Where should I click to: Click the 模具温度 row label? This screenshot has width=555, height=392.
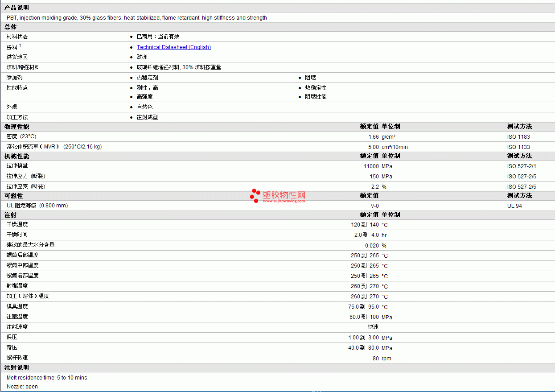point(17,306)
